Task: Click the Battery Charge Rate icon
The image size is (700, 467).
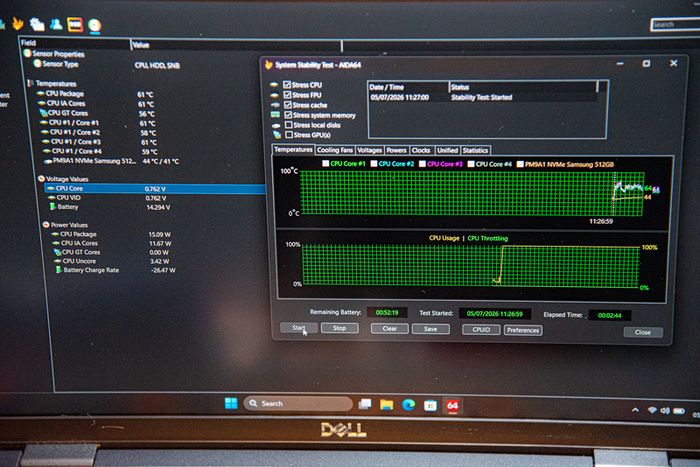Action: [58, 270]
